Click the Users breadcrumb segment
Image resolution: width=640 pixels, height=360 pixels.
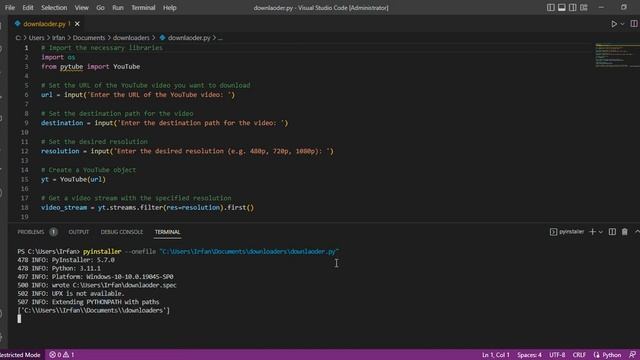coord(36,38)
